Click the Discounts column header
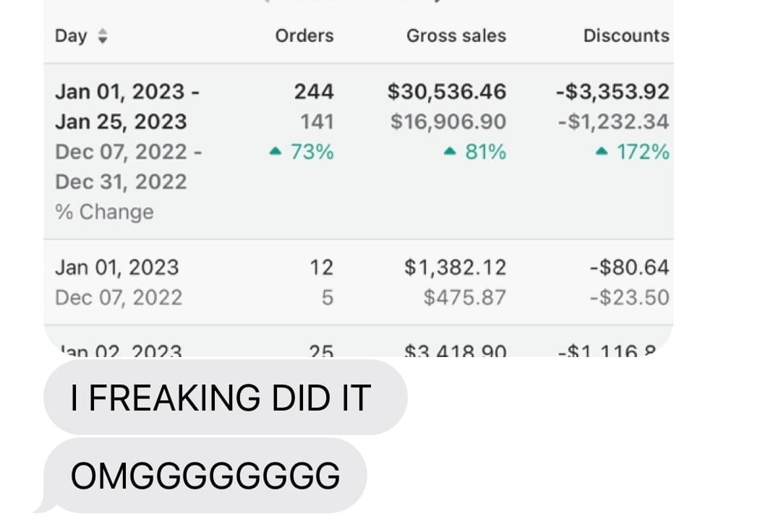This screenshot has width=781, height=532. 626,35
